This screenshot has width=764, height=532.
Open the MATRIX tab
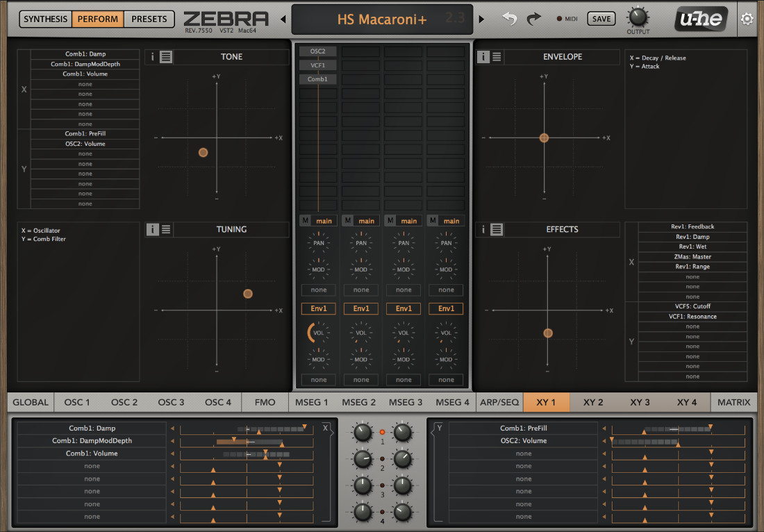(x=733, y=402)
